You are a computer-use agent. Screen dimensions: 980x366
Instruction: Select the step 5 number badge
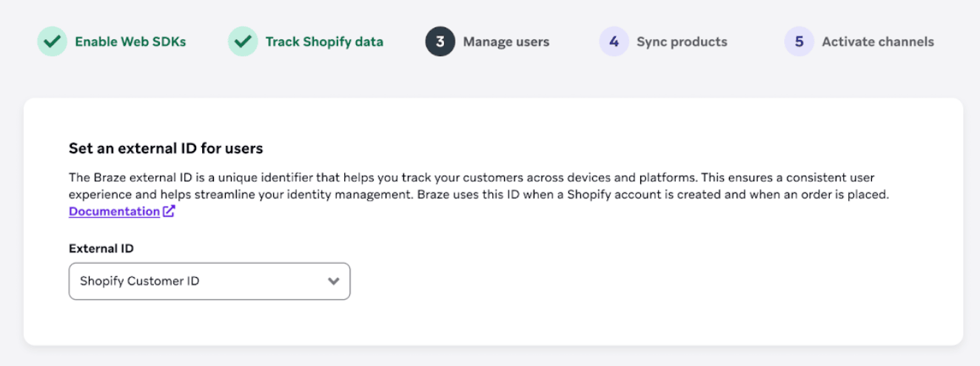point(799,42)
